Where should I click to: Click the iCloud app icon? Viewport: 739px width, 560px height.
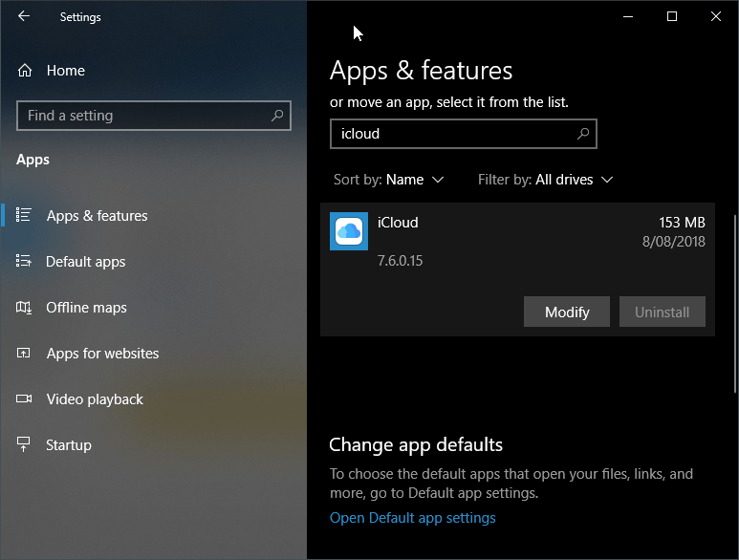tap(349, 231)
